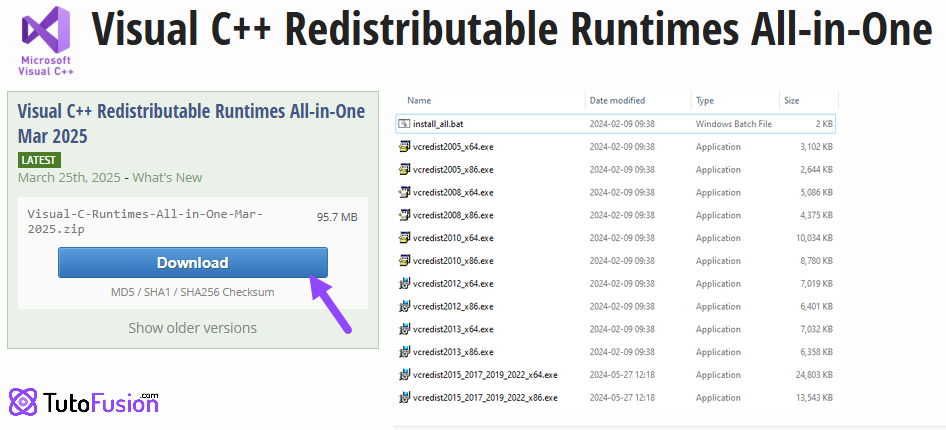Click the 95.7 MB file size text
The image size is (946, 430).
tap(337, 217)
